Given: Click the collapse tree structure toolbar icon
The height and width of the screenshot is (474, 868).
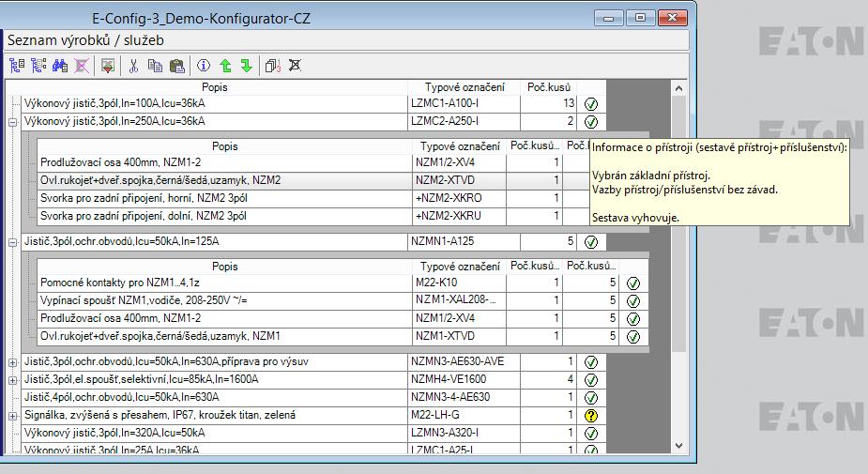Looking at the screenshot, I should 17,66.
